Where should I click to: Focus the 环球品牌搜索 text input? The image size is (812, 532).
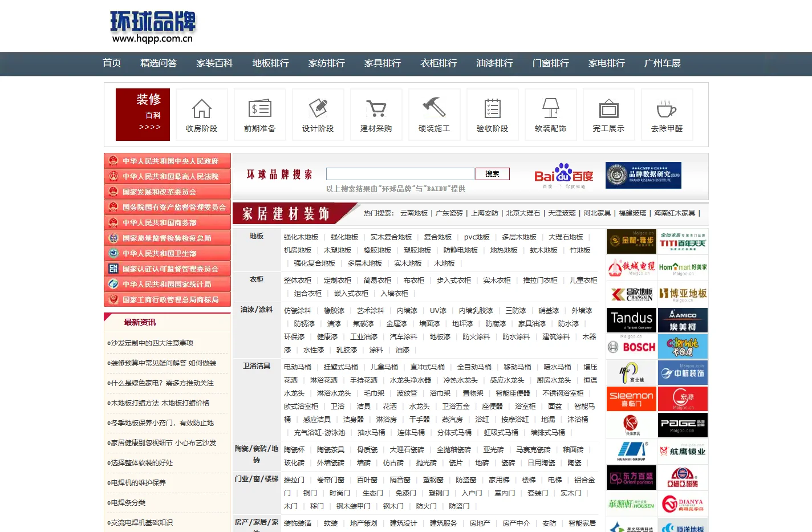point(400,174)
